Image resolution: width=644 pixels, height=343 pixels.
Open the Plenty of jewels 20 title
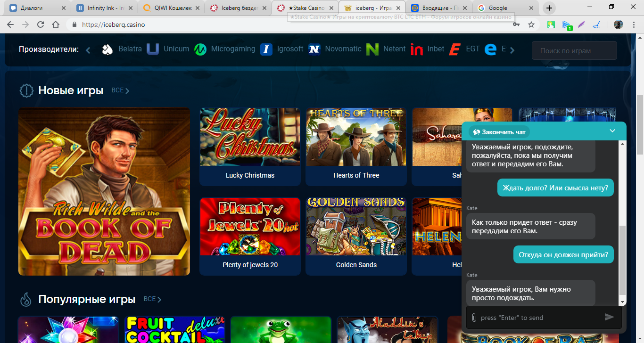[250, 265]
